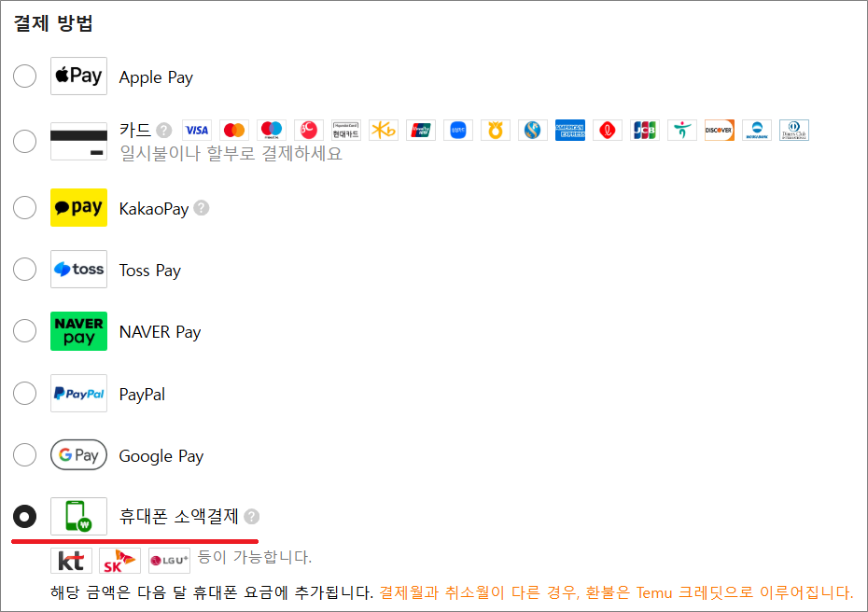The height and width of the screenshot is (612, 868).
Task: Click the Mastercard logo in the card row
Action: click(x=234, y=130)
